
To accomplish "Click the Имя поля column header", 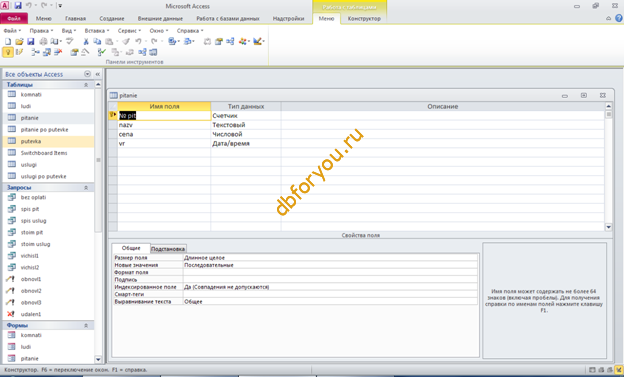I will (164, 106).
